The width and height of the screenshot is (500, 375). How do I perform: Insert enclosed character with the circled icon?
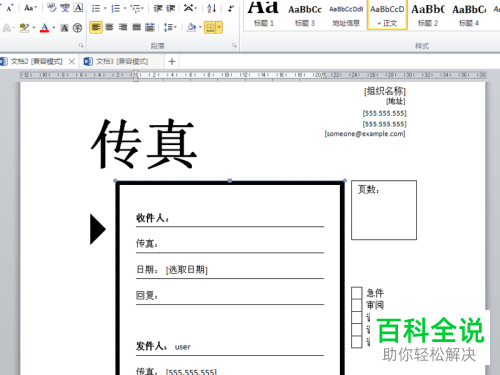[x=77, y=28]
